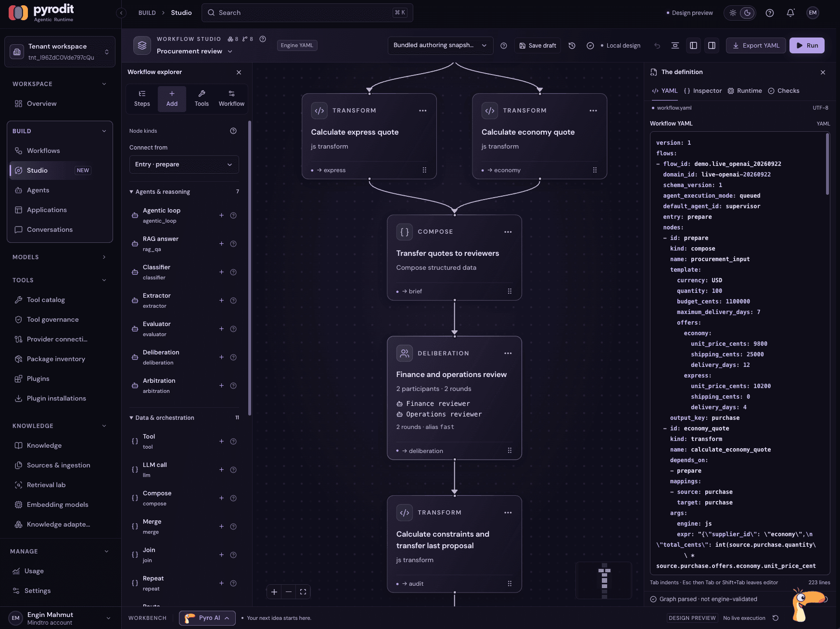Click the undo arrow icon
The image size is (840, 629).
(657, 46)
